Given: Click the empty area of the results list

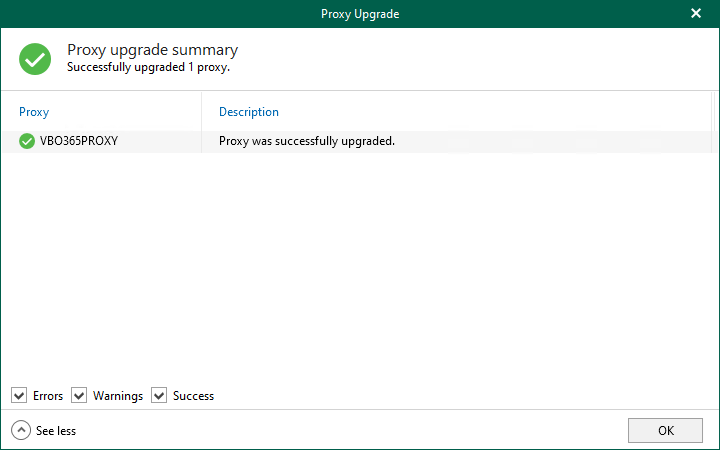Looking at the screenshot, I should (x=358, y=266).
